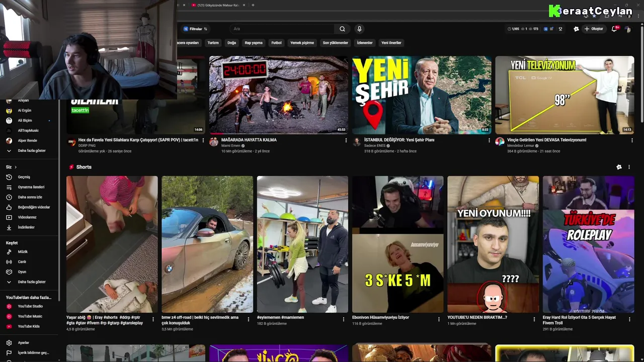Select the Rap yapma chip

[x=254, y=43]
